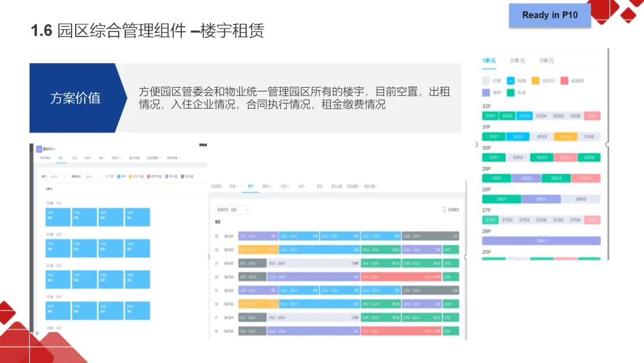Select blue room 3203 on floor 32F
The height and width of the screenshot is (363, 644).
(x=525, y=116)
